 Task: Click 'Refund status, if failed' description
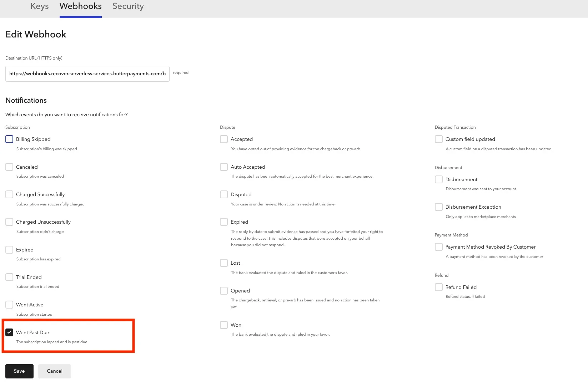click(465, 297)
